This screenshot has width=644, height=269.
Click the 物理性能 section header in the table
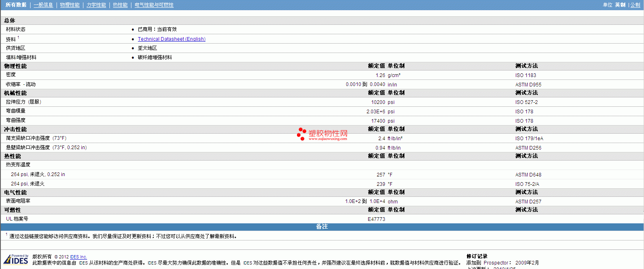point(15,66)
